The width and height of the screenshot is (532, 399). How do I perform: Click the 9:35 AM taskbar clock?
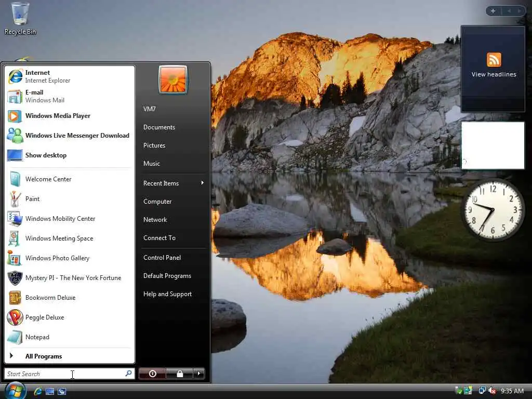pyautogui.click(x=512, y=391)
